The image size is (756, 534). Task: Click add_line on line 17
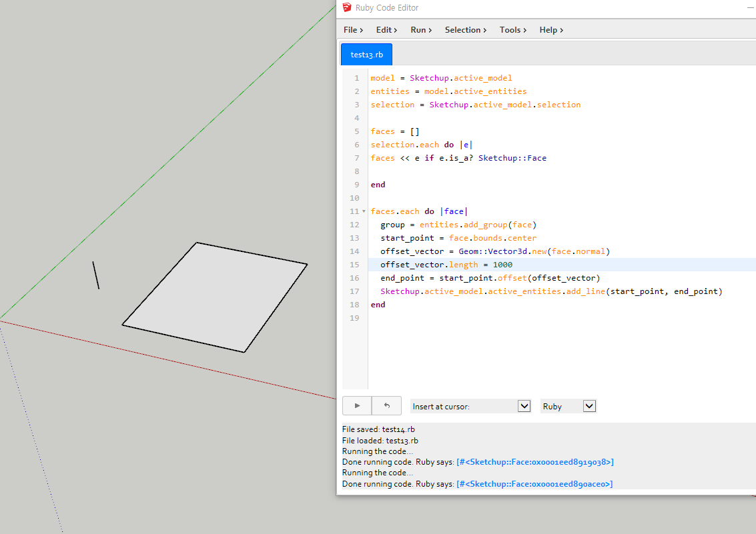586,291
